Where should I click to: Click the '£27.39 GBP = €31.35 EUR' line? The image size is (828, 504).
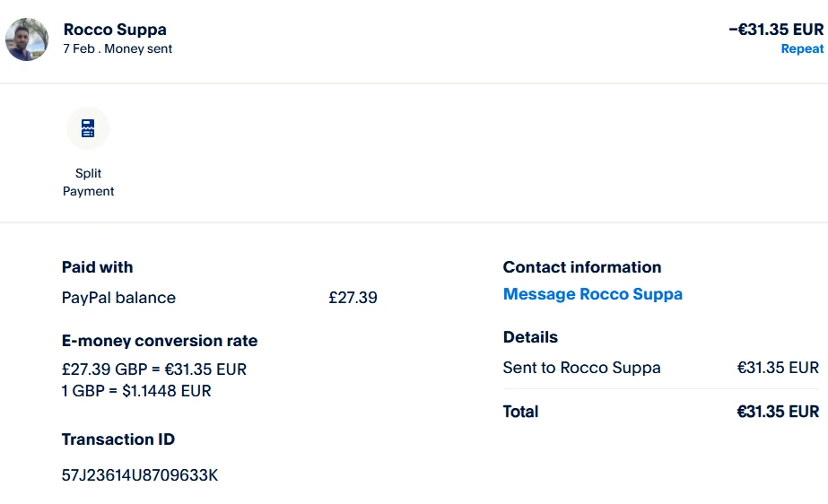(154, 369)
